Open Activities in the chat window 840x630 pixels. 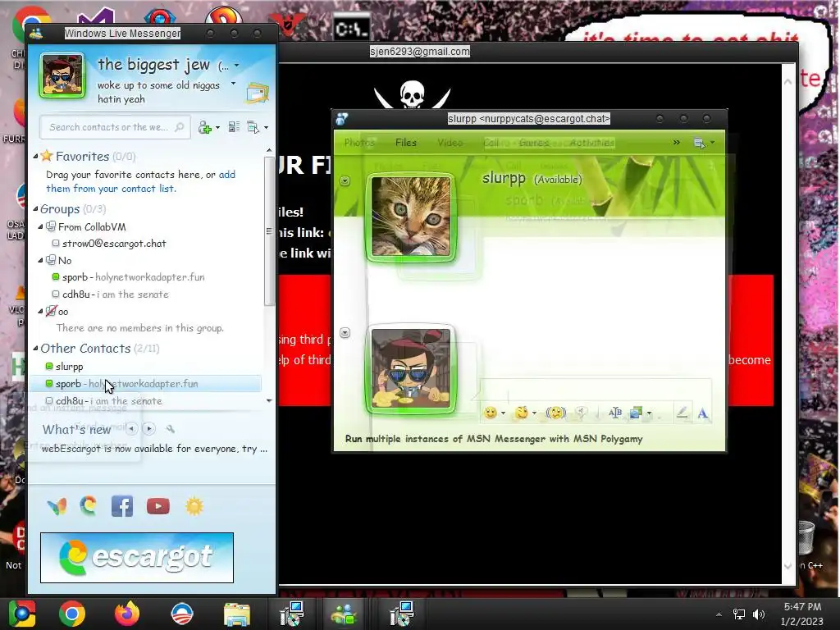591,143
